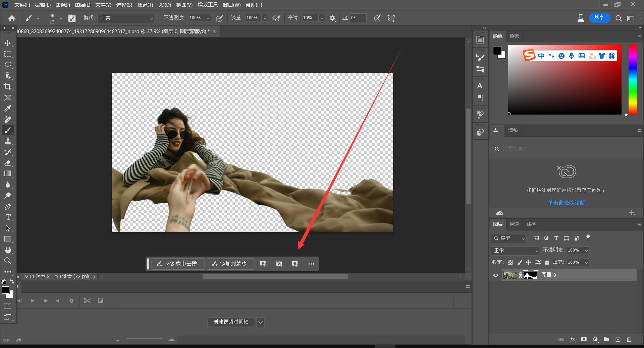Click the 共享 share button
Image resolution: width=644 pixels, height=348 pixels.
click(x=599, y=18)
